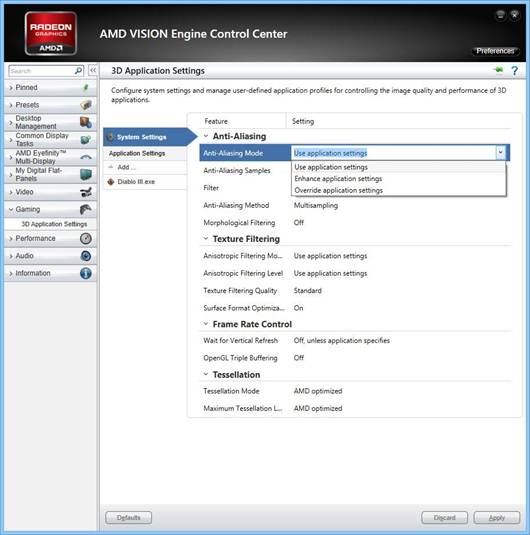This screenshot has height=535, width=530.
Task: Open the Preferences menu button
Action: [495, 51]
